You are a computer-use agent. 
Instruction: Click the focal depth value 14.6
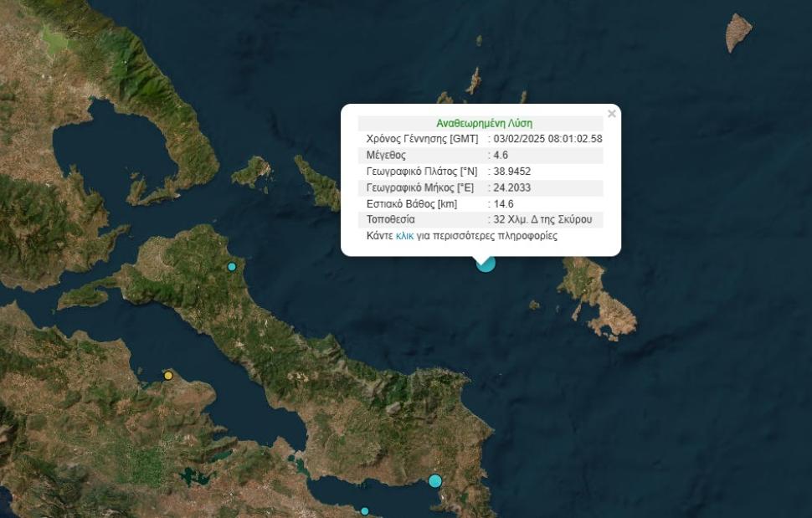(503, 204)
